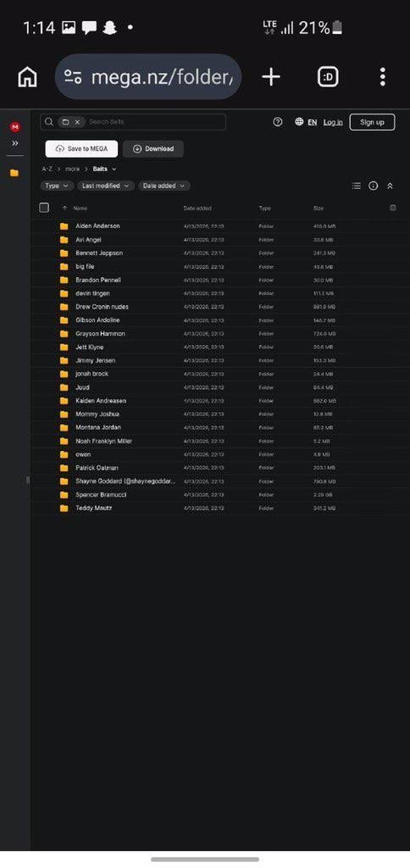Sort by the Name column header
This screenshot has width=410, height=868.
[x=80, y=209]
